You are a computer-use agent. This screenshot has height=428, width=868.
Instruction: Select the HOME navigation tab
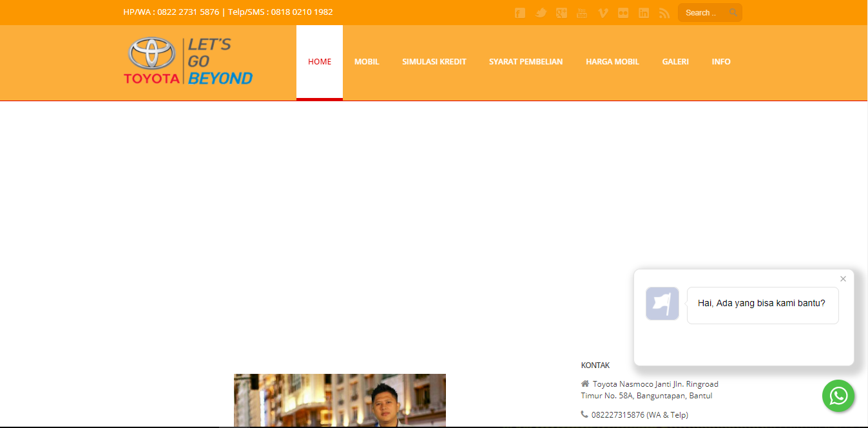(320, 62)
